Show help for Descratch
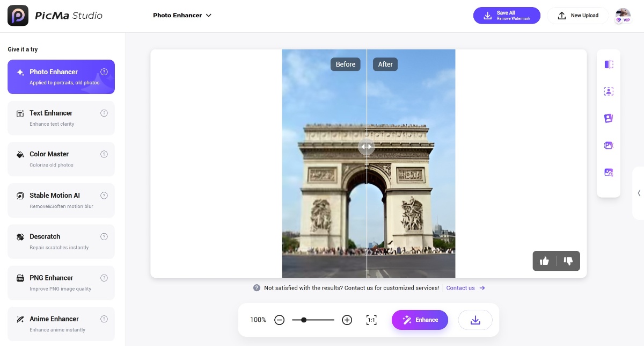 click(104, 237)
